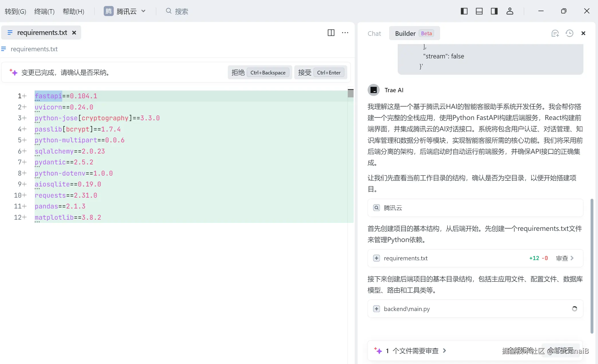Viewport: 598px width, 364px height.
Task: Close the requirements.txt editor tab
Action: click(x=74, y=33)
